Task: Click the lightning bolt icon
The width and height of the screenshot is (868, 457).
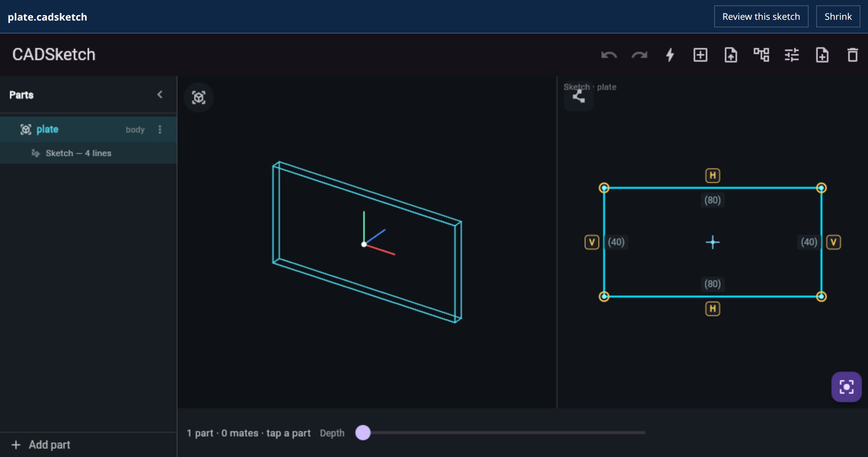Action: click(670, 55)
